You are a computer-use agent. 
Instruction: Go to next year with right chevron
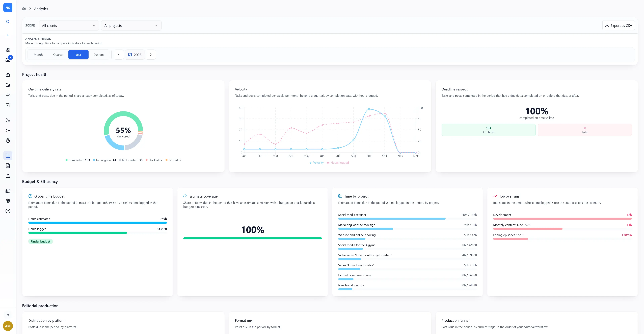click(x=151, y=55)
